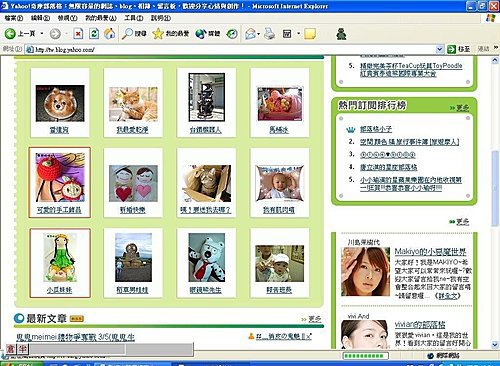Image resolution: width=500 pixels, height=366 pixels.
Task: Open the Makiyo的小惡魔世界 blog link
Action: coord(430,252)
